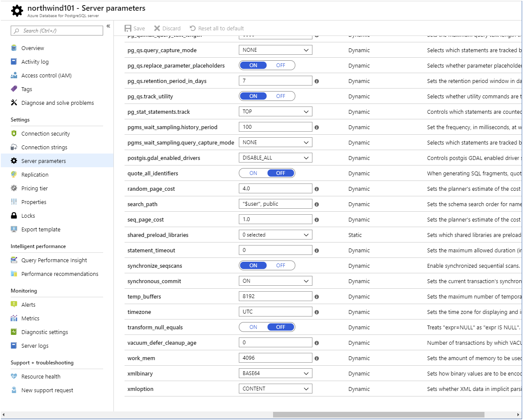
Task: Click the Discard button
Action: click(x=167, y=28)
